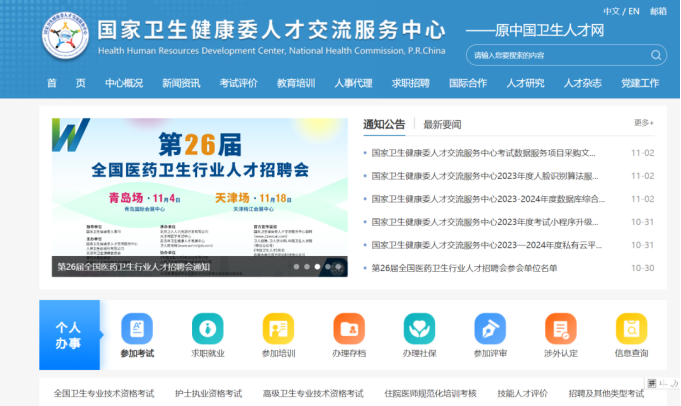
Task: Open 护士执业资格考试 link
Action: (208, 393)
